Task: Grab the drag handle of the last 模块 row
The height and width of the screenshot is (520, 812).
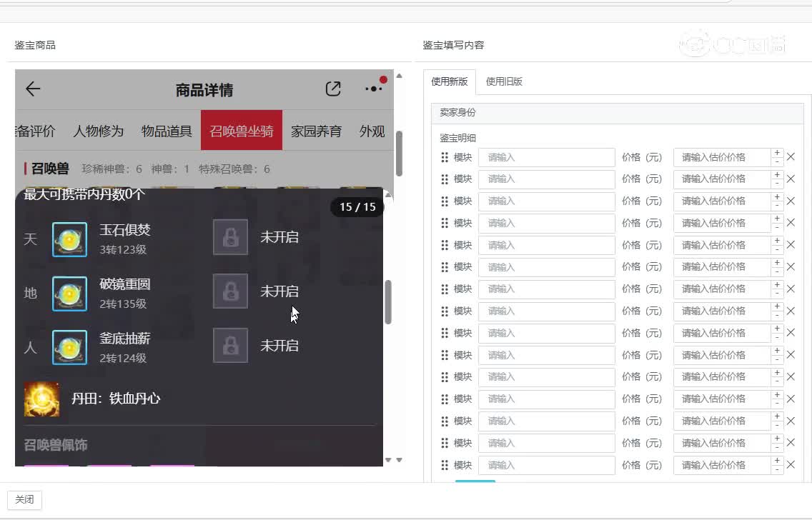Action: coord(445,465)
